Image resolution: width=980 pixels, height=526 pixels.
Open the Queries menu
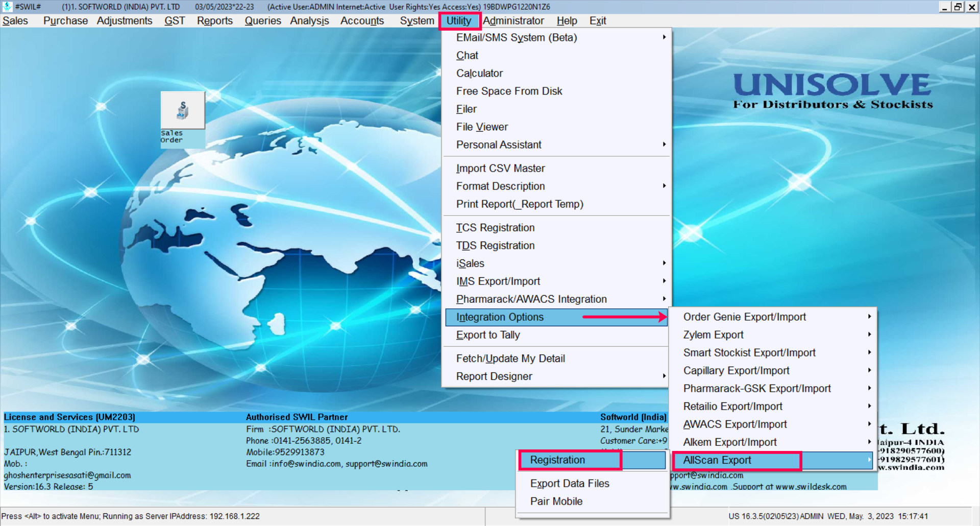263,21
